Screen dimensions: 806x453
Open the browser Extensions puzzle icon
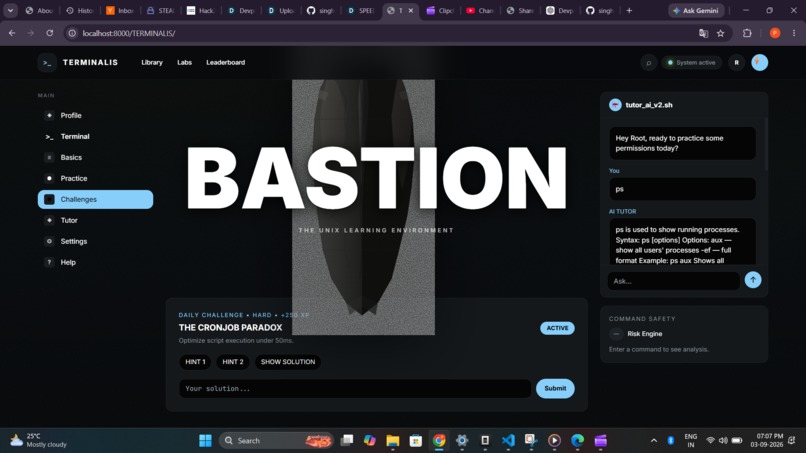click(x=747, y=33)
